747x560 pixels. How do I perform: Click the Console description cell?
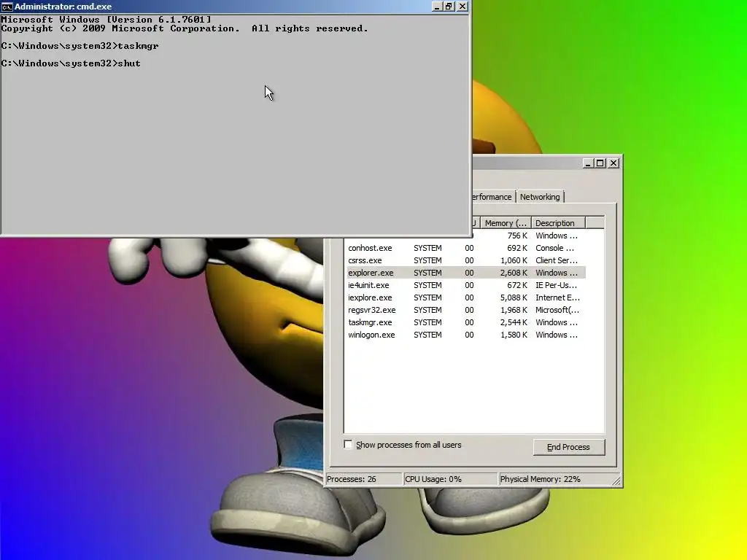coord(554,248)
